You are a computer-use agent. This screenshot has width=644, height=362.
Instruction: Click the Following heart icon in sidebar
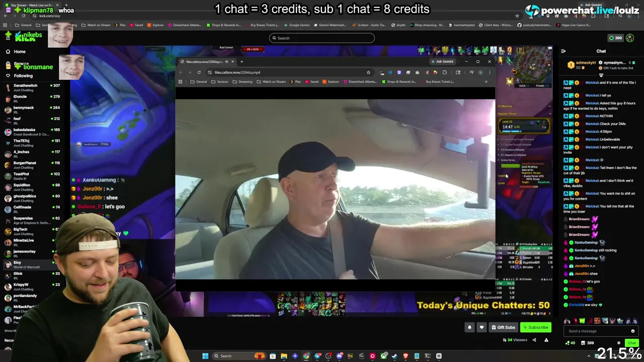[8, 75]
